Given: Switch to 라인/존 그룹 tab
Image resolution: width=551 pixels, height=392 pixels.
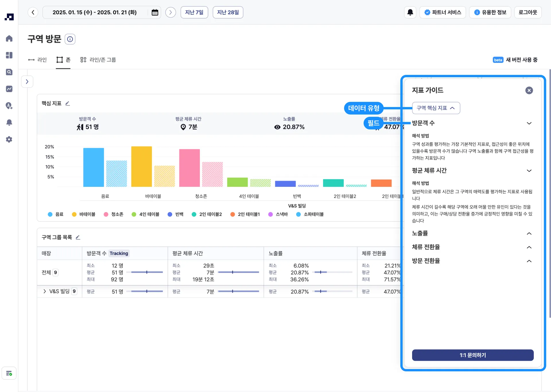Looking at the screenshot, I should (98, 60).
